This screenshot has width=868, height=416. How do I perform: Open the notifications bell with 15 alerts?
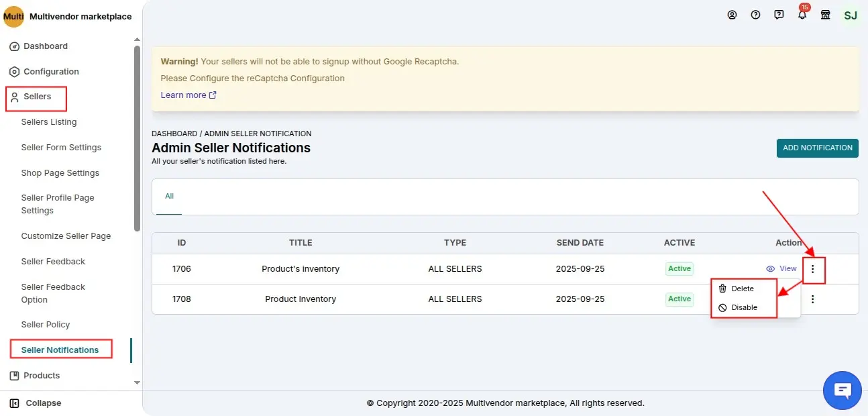[802, 15]
